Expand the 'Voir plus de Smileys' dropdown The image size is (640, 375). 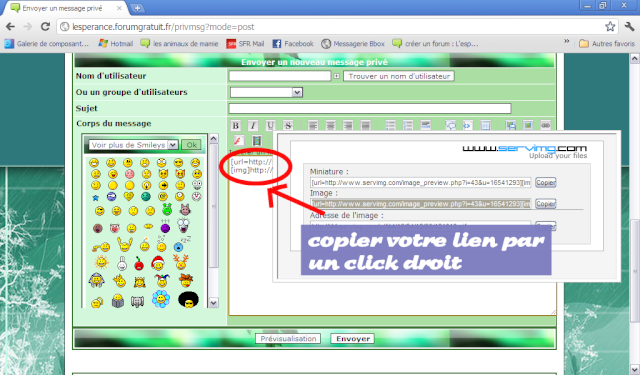coord(133,145)
